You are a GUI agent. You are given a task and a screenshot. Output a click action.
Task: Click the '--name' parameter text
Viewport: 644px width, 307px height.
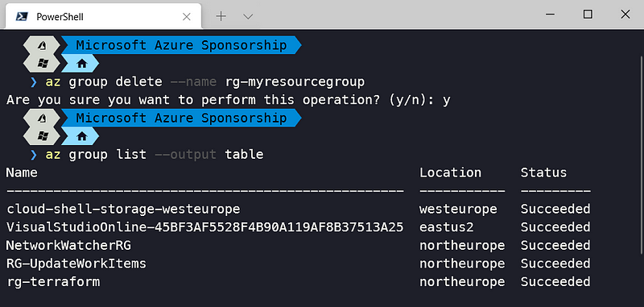[x=193, y=81]
